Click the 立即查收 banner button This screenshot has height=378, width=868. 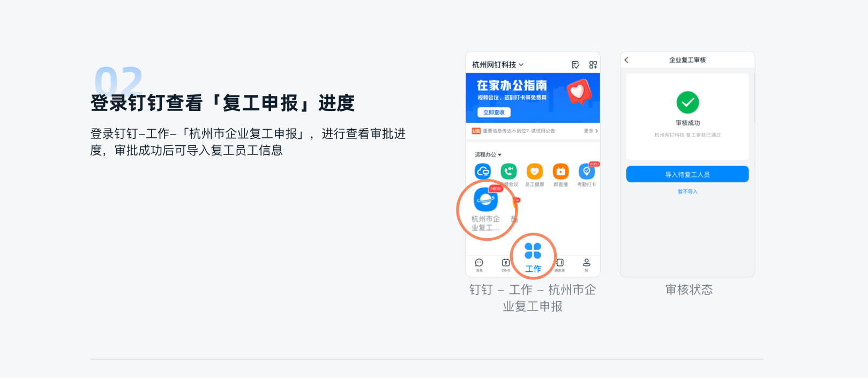click(494, 113)
